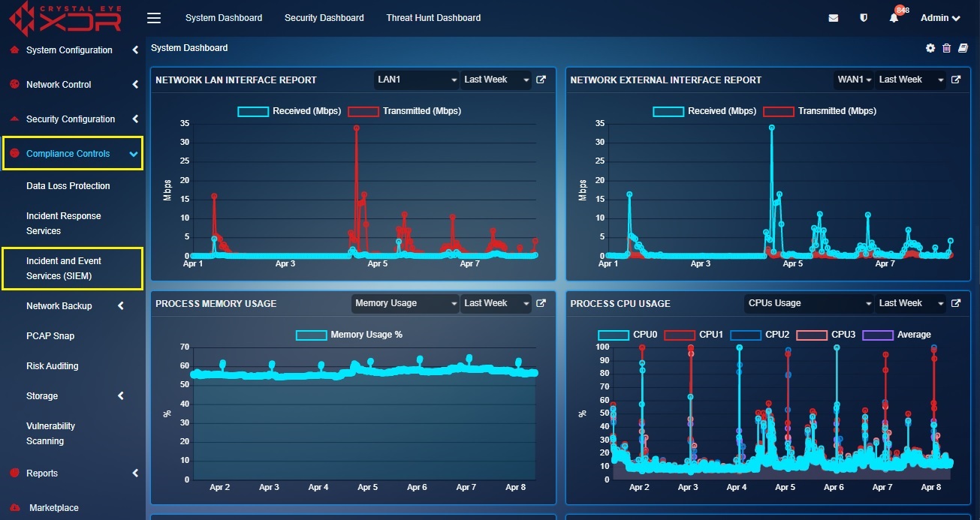Switch to Threat Hunt Dashboard tab

pyautogui.click(x=433, y=18)
